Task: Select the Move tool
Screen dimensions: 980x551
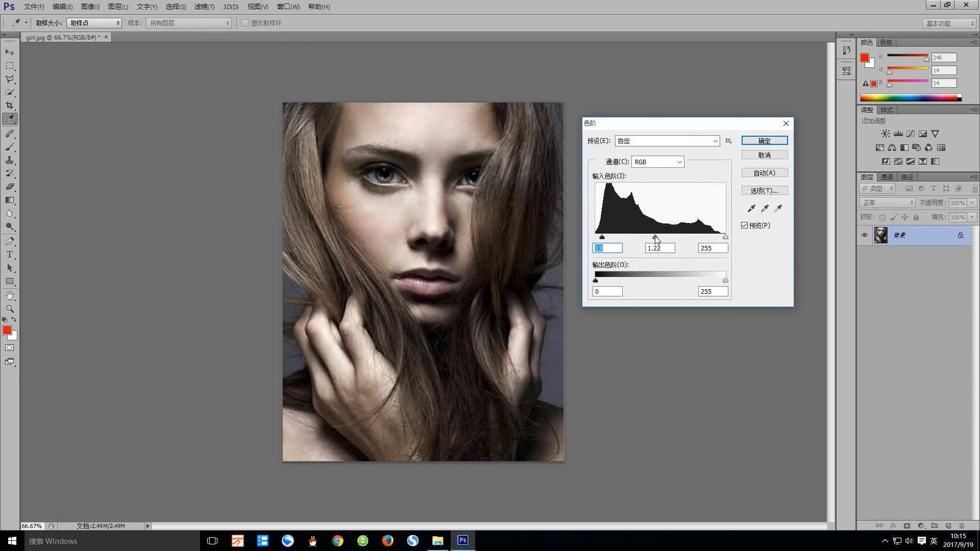Action: tap(10, 53)
